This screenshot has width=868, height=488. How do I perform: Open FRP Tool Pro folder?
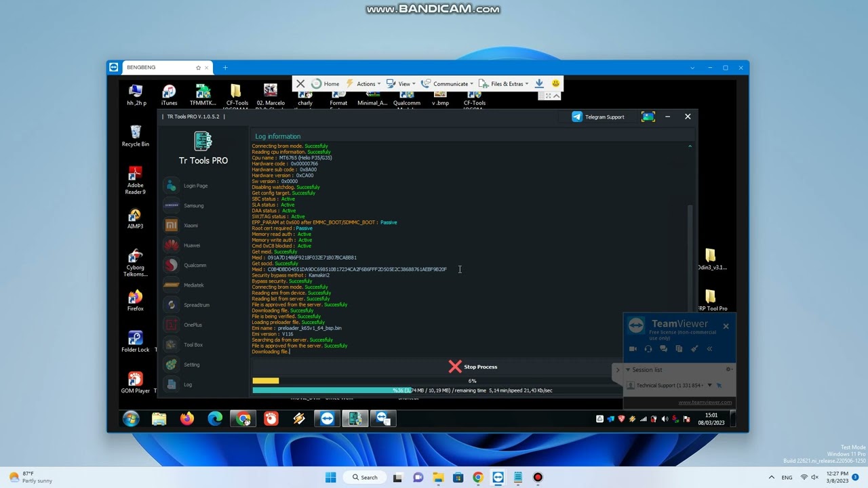tap(712, 300)
